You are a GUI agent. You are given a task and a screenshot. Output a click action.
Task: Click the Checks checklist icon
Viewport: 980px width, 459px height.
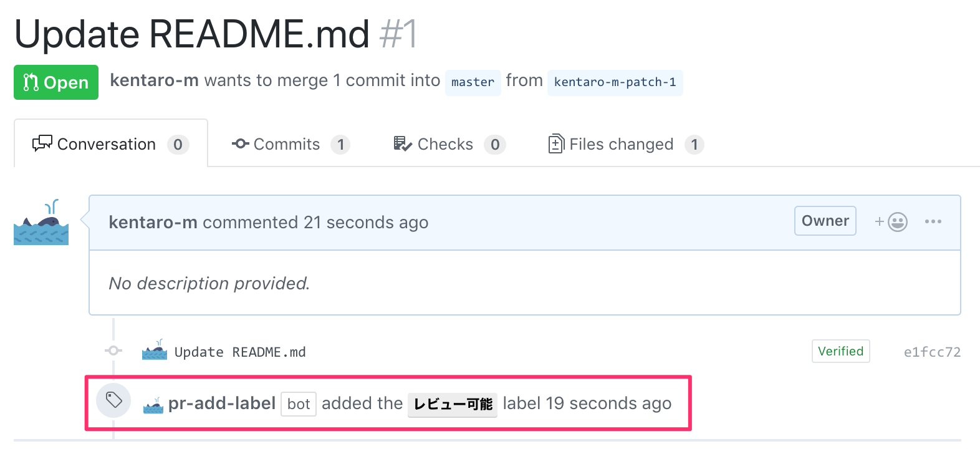[402, 143]
